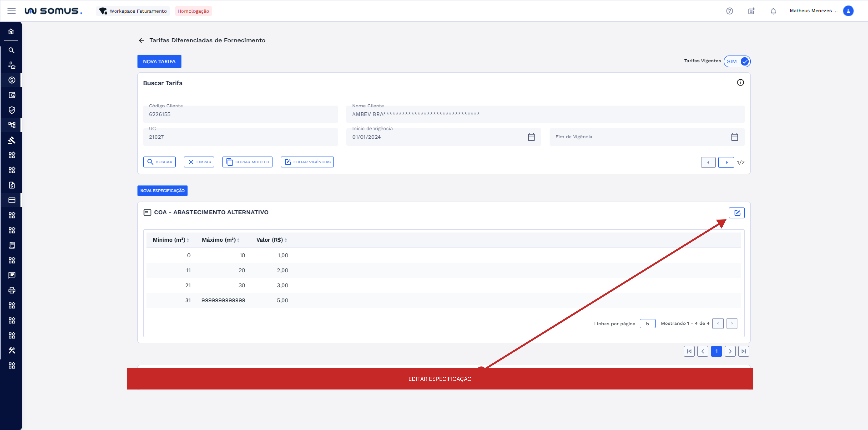Toggle the Tarifas Vigentes SIM switch

737,61
